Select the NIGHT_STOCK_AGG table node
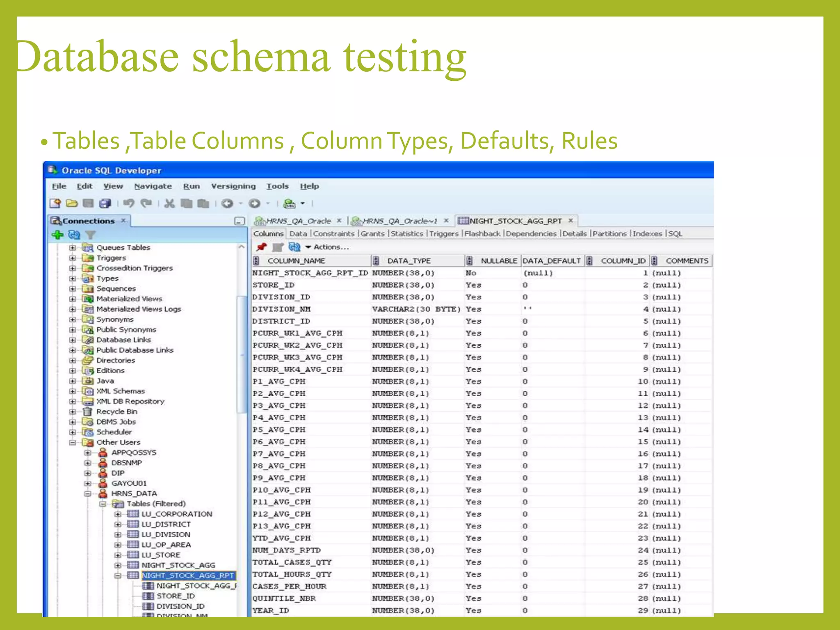This screenshot has height=630, width=840. point(178,566)
